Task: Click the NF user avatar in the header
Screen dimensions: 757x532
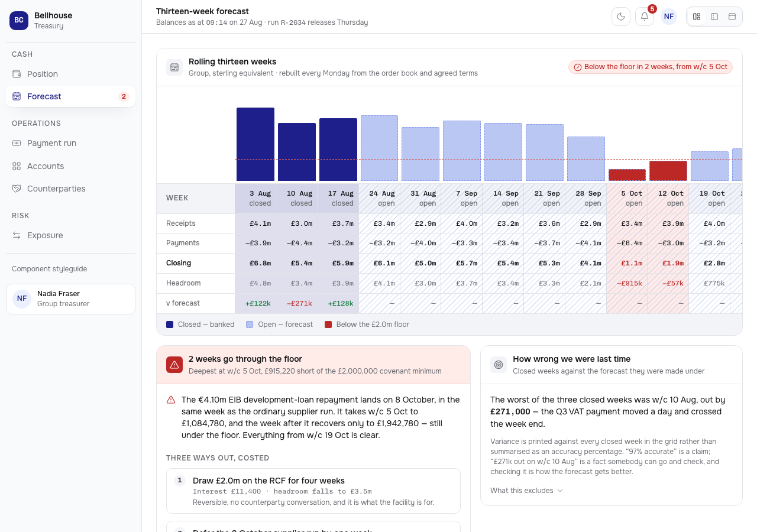Action: tap(669, 17)
